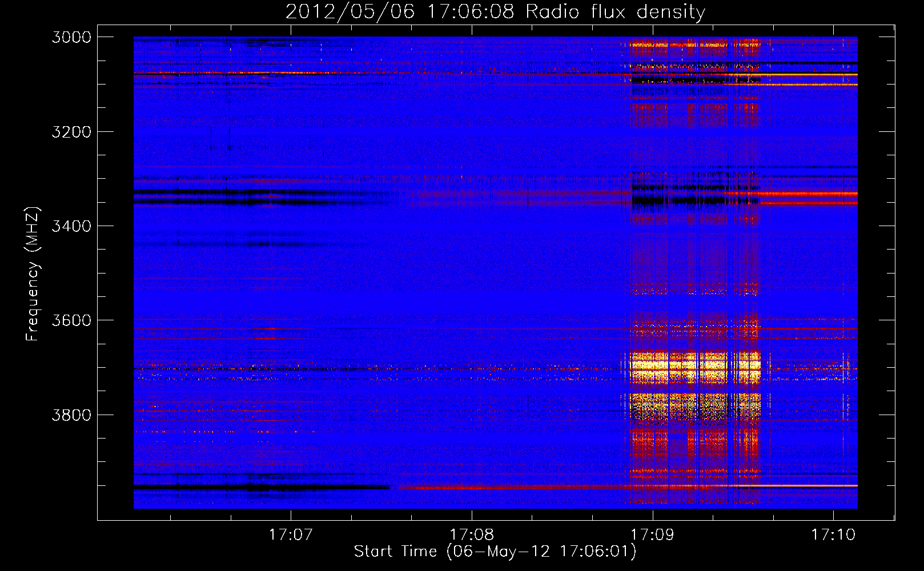Click the 17:08 time tick label
924x571 pixels.
click(472, 534)
